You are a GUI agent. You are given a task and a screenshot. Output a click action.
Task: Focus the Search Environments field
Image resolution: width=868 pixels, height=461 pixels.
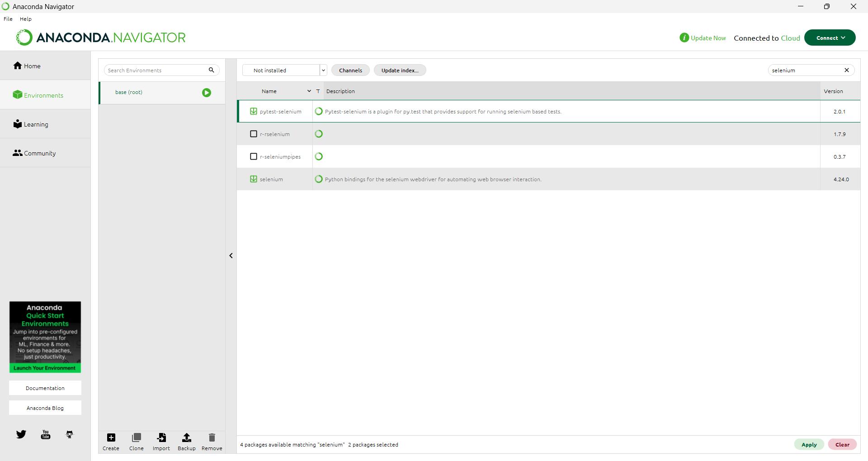156,70
